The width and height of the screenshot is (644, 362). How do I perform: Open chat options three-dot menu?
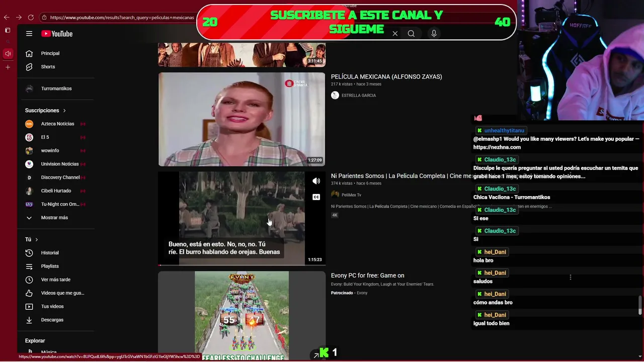tap(570, 277)
